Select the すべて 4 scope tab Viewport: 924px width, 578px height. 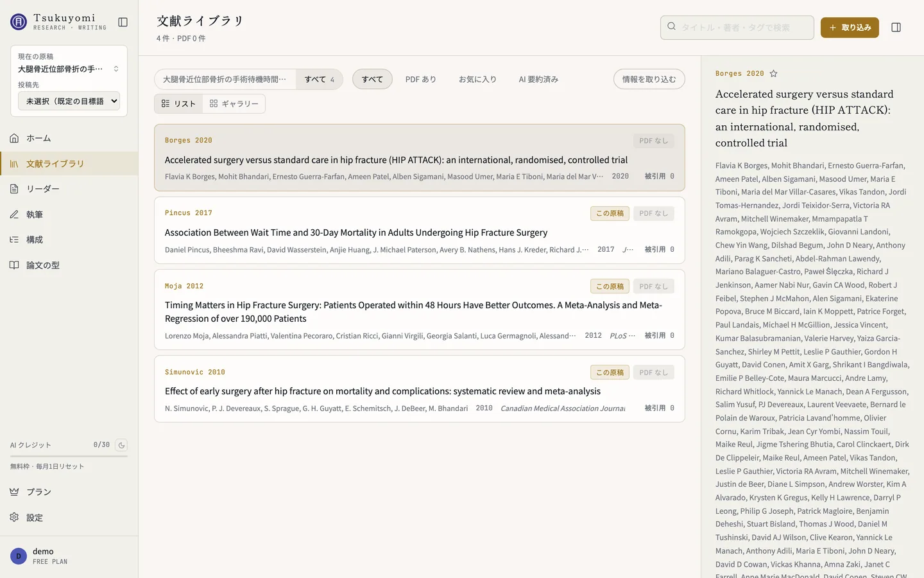320,80
